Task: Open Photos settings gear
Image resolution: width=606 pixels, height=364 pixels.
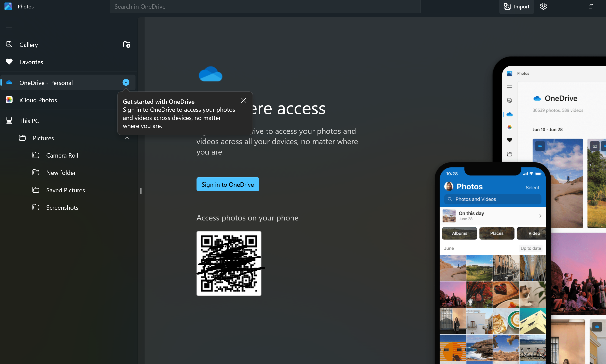Action: [x=543, y=6]
